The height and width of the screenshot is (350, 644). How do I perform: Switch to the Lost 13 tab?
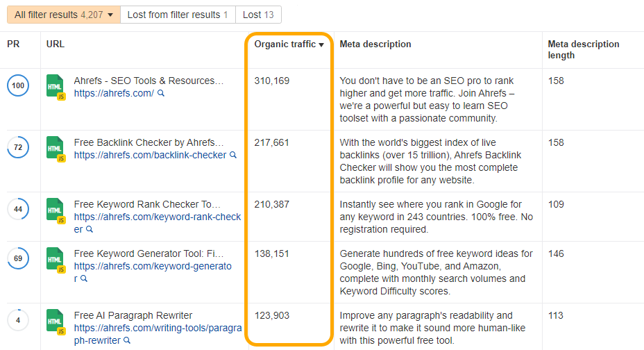tap(258, 15)
